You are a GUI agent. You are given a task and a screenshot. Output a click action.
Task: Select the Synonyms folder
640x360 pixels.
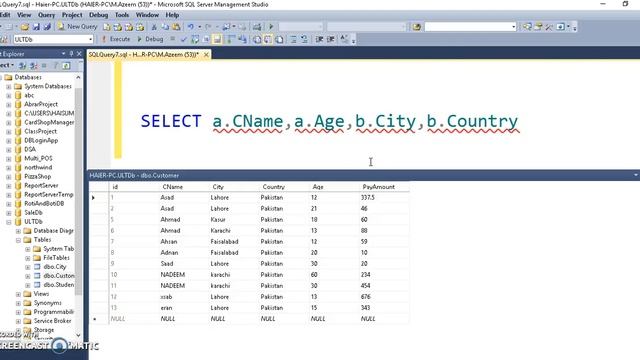[47, 303]
